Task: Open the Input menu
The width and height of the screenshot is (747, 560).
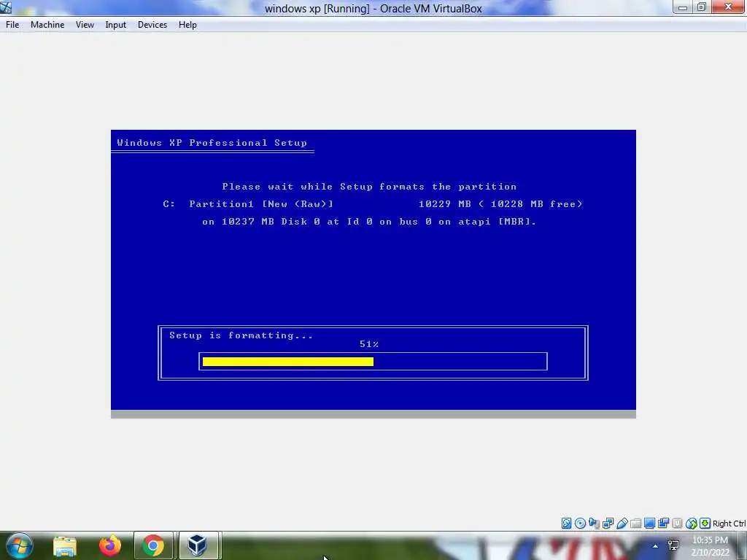Action: pyautogui.click(x=116, y=25)
